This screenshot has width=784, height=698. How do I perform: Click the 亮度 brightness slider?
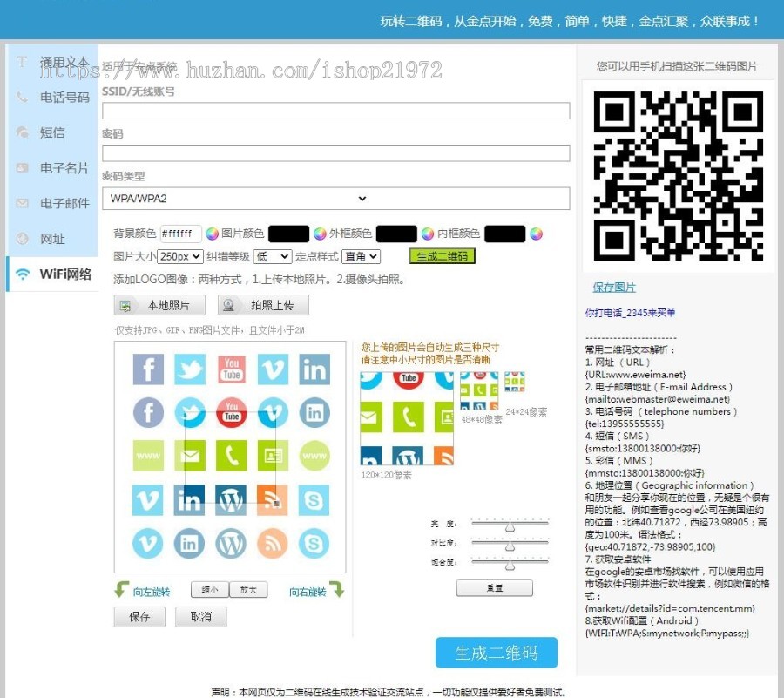click(510, 524)
